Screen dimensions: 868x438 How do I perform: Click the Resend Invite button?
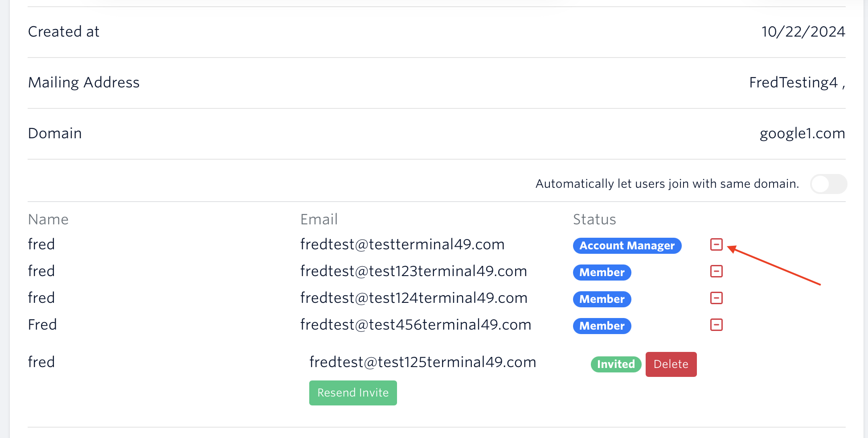353,393
